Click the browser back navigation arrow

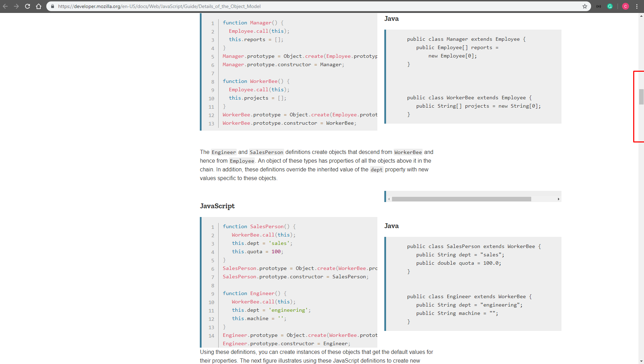pyautogui.click(x=6, y=6)
